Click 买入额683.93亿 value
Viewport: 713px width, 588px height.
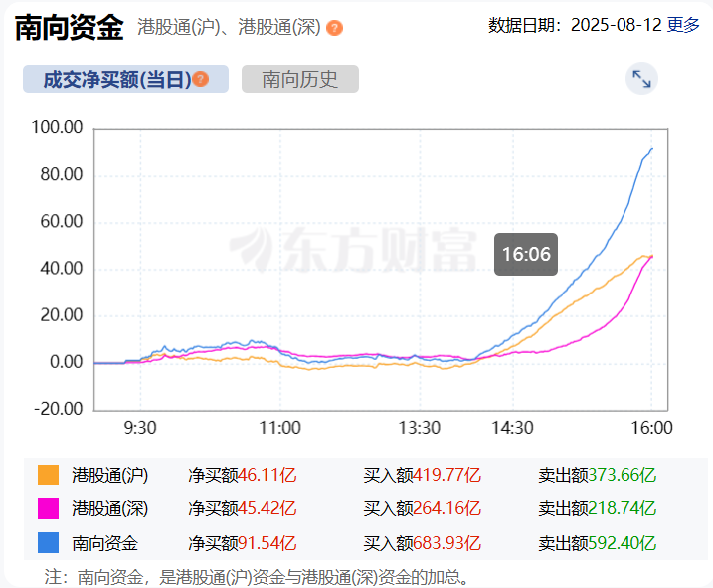click(422, 543)
